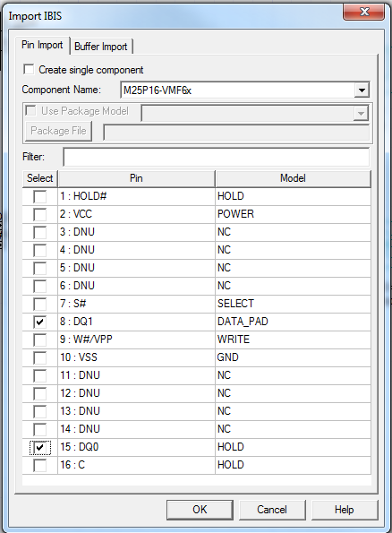This screenshot has width=392, height=533.
Task: Check the box for pin 3 DNU
Action: tap(40, 233)
